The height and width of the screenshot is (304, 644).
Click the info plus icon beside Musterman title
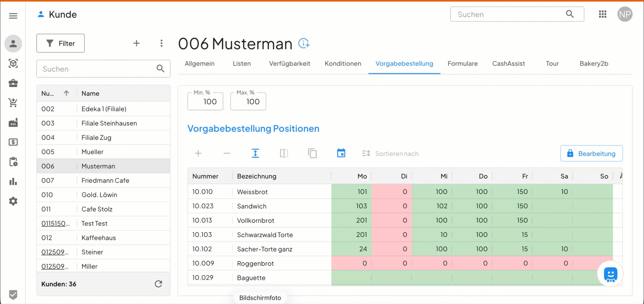coord(304,43)
